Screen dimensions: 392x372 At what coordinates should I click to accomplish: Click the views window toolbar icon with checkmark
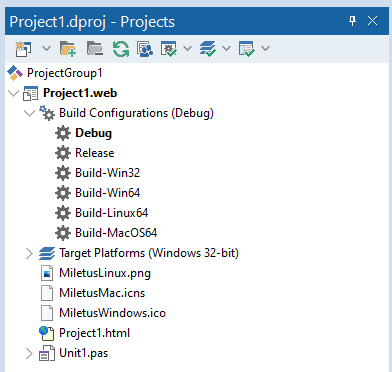pyautogui.click(x=247, y=49)
